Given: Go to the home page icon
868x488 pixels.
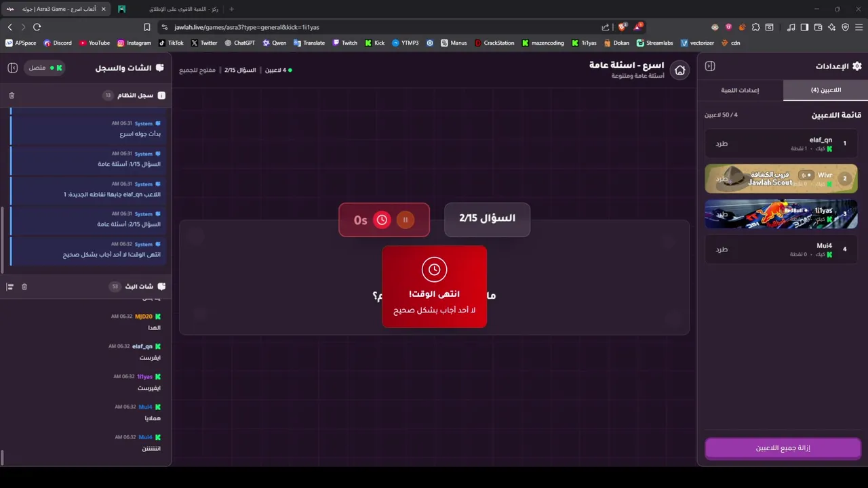Looking at the screenshot, I should tap(679, 70).
